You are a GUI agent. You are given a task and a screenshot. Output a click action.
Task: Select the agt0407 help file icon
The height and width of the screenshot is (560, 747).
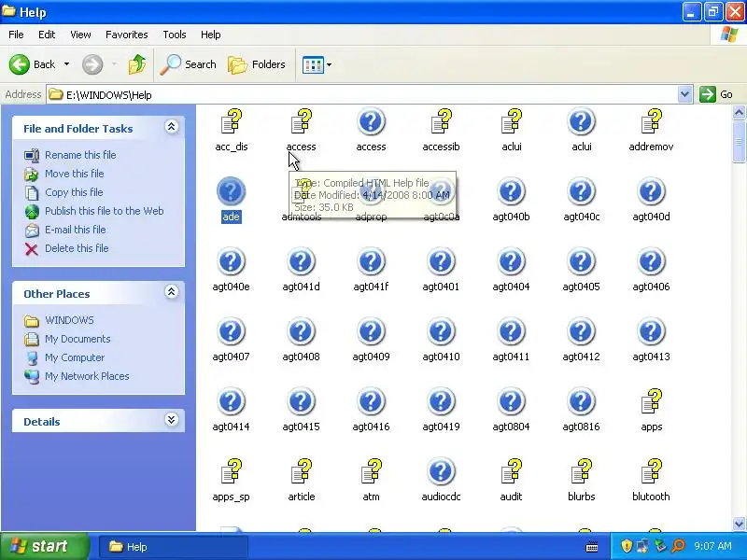point(231,331)
